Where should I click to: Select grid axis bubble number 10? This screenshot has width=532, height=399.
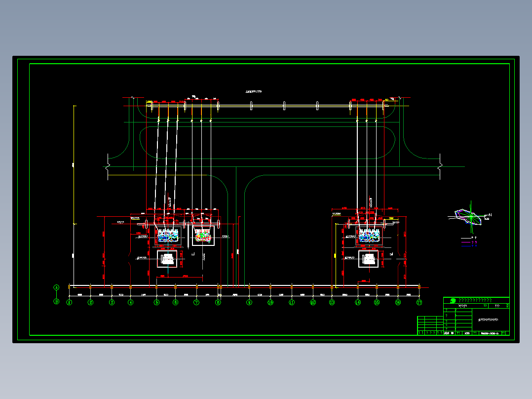click(270, 302)
